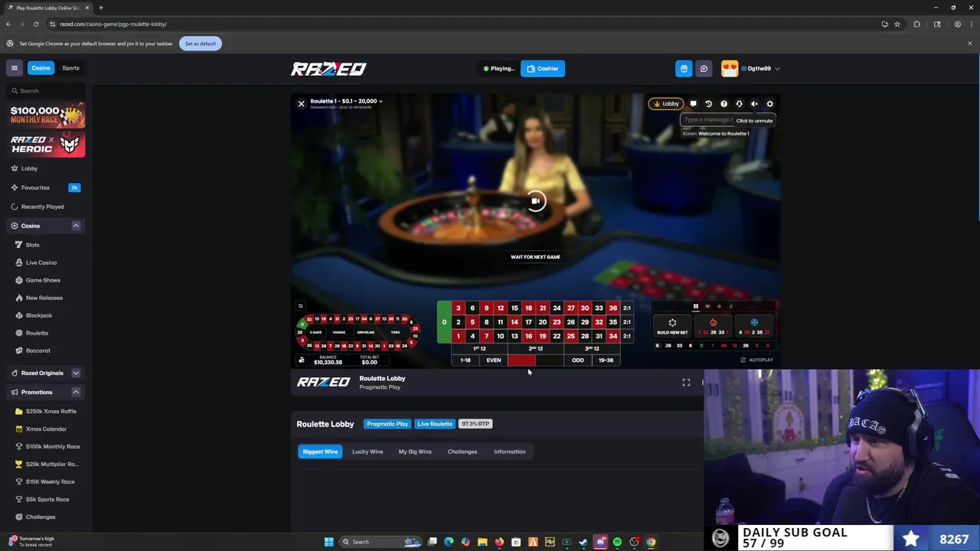
Task: Toggle fullscreen for the game frame
Action: tap(686, 383)
